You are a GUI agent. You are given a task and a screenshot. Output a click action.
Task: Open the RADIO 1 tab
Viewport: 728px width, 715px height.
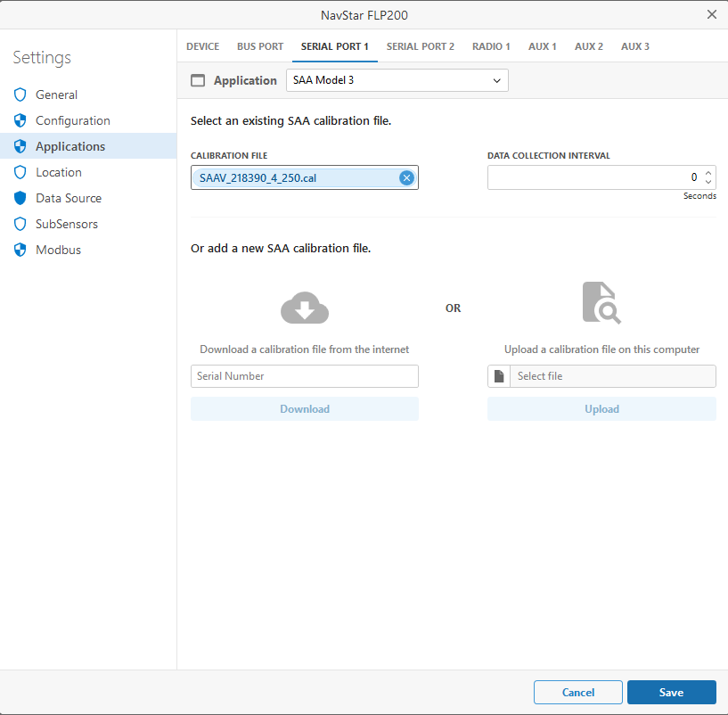click(491, 46)
